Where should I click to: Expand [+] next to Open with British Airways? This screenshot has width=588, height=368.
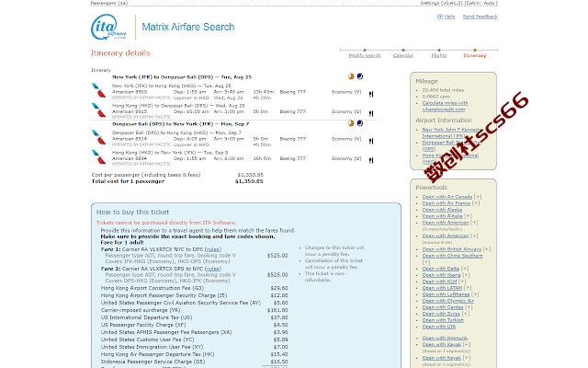click(487, 249)
